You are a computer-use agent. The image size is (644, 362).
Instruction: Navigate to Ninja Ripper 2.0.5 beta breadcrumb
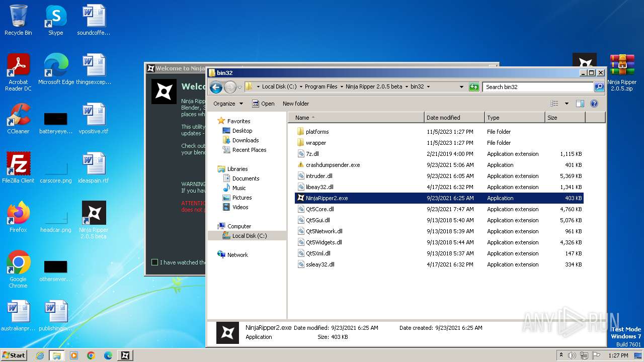point(374,87)
